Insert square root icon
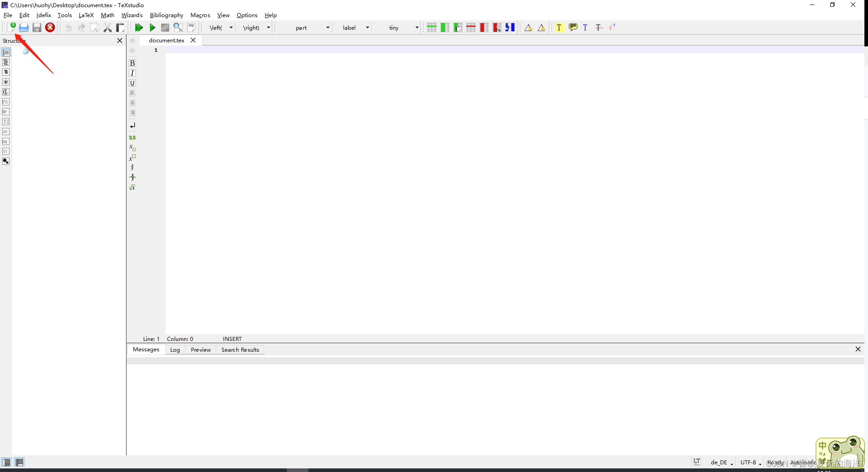 pos(132,187)
